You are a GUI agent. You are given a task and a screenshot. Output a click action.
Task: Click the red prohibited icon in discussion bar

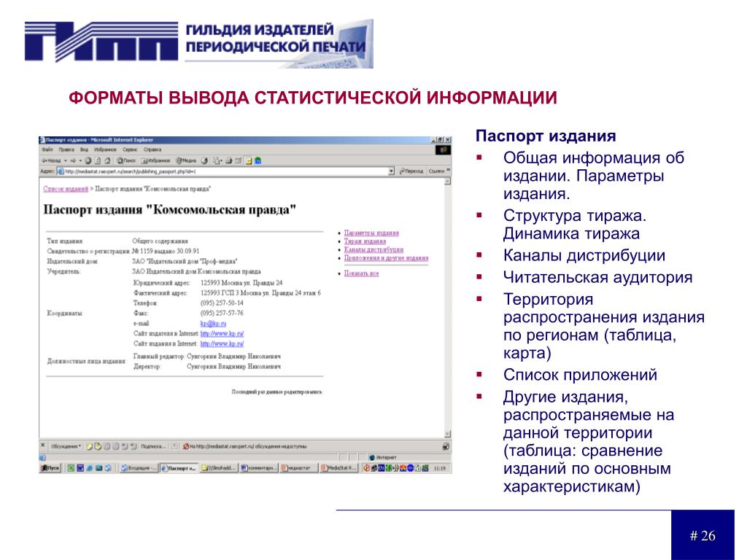pos(186,446)
